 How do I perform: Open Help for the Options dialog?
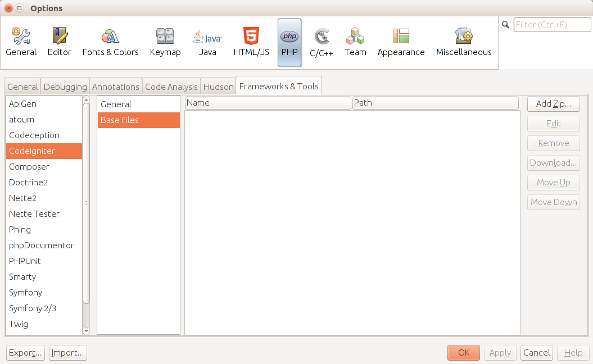(573, 353)
